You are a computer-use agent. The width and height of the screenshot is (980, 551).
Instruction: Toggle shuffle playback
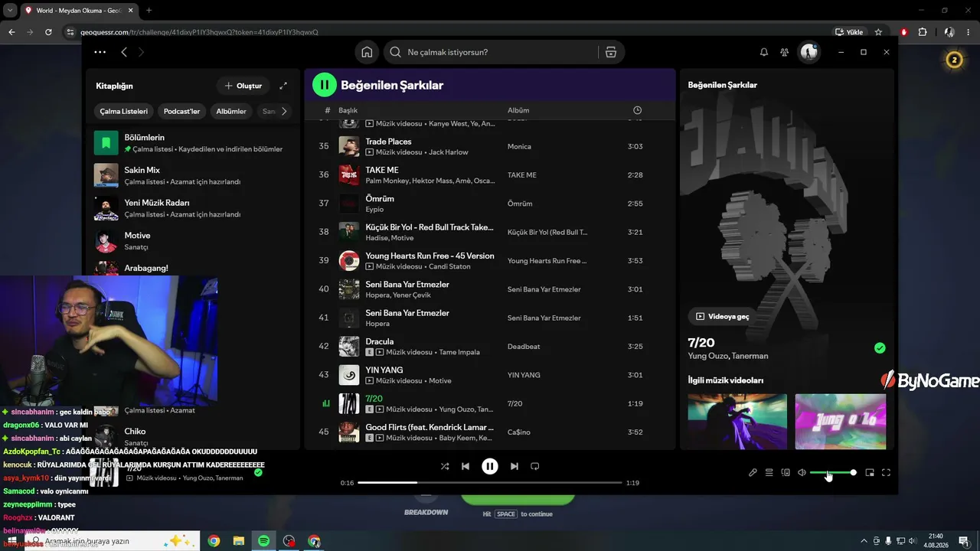pos(445,466)
